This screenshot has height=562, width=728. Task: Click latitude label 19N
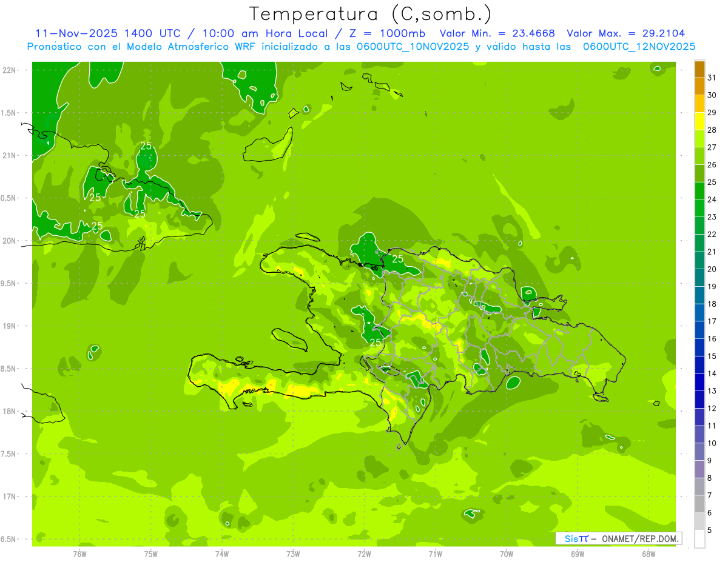9,326
